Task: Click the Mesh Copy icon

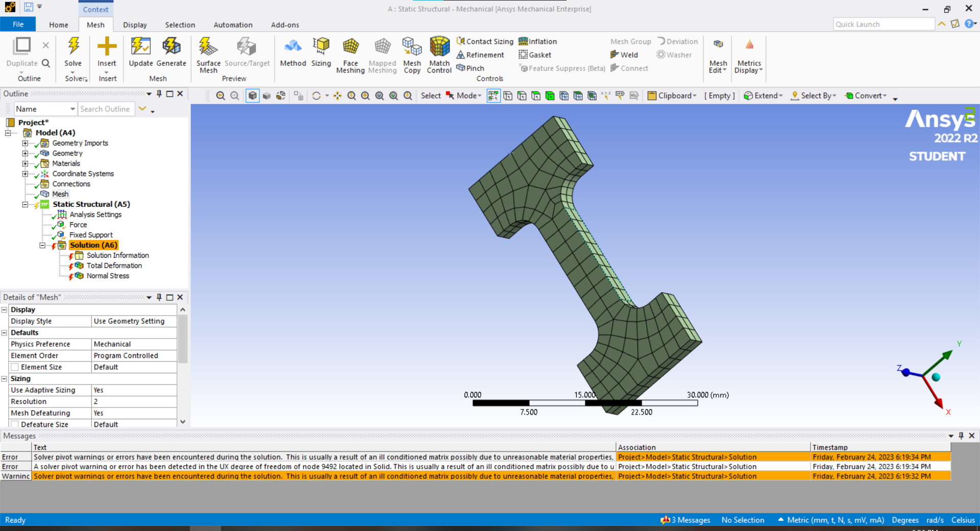Action: (412, 47)
